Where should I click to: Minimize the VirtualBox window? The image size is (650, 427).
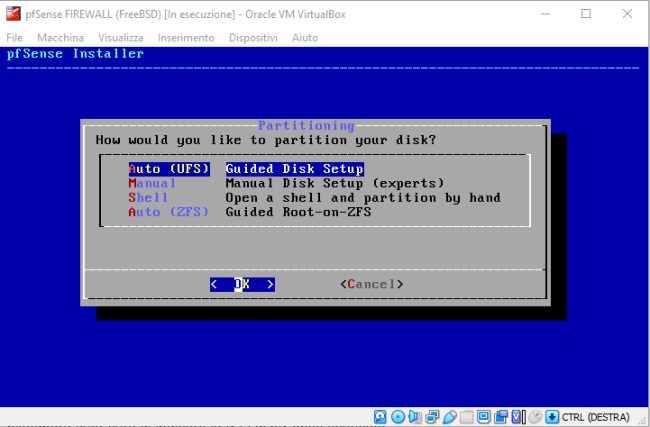[546, 14]
